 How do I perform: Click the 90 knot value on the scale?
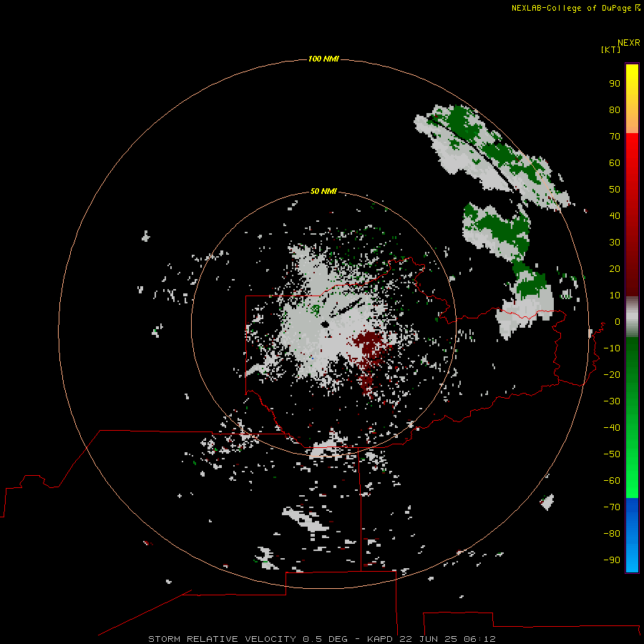click(x=615, y=84)
